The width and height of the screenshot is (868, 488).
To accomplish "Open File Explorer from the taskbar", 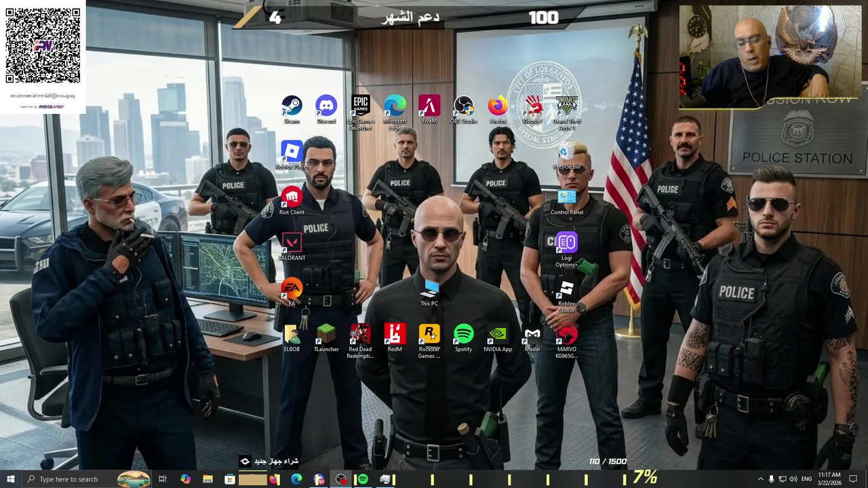I will click(208, 479).
